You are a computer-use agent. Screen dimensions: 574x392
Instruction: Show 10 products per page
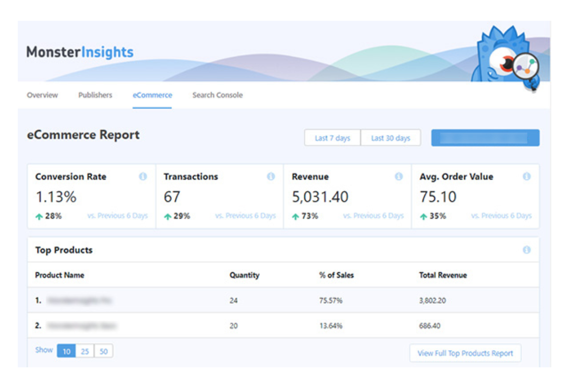pyautogui.click(x=66, y=352)
